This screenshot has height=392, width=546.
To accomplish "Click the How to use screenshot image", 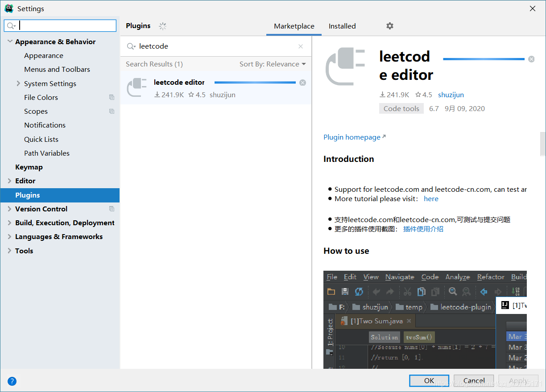I will click(x=425, y=320).
